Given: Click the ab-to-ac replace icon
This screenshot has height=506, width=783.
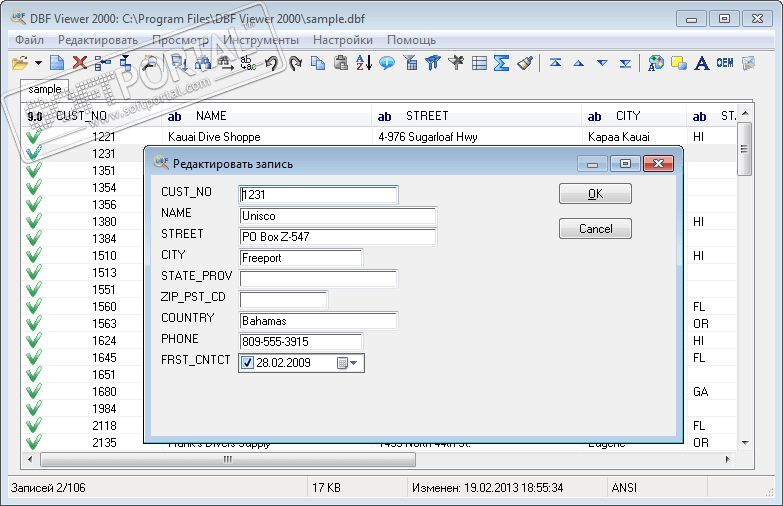Looking at the screenshot, I should click(248, 63).
